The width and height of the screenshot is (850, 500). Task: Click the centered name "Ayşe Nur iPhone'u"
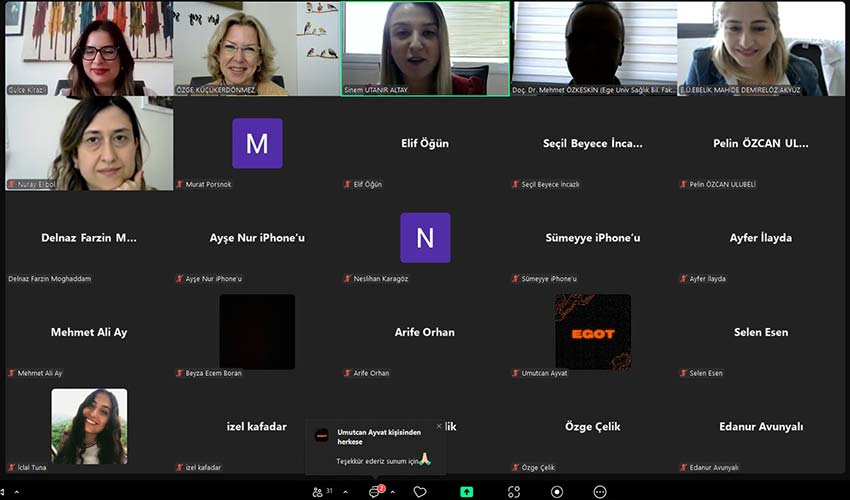click(257, 238)
